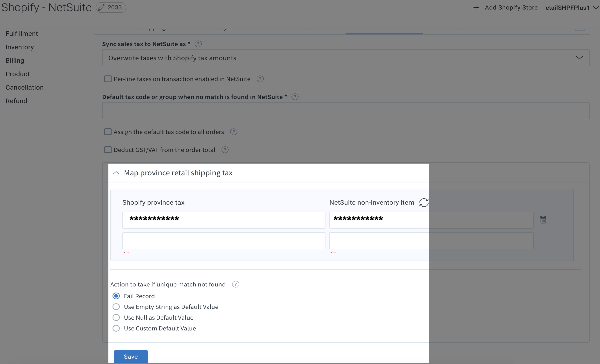Open Refund section in sidebar
Screen dimensions: 600x364
click(x=16, y=101)
